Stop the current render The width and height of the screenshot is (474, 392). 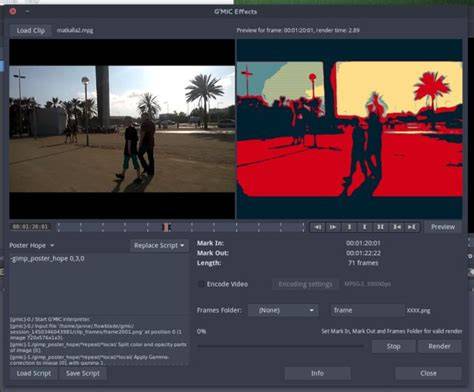(394, 346)
